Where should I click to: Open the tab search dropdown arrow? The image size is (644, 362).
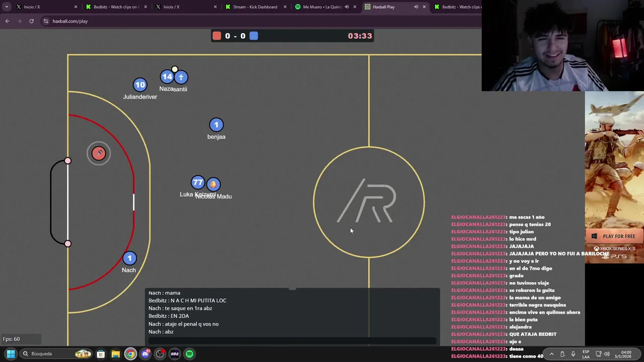(x=7, y=7)
